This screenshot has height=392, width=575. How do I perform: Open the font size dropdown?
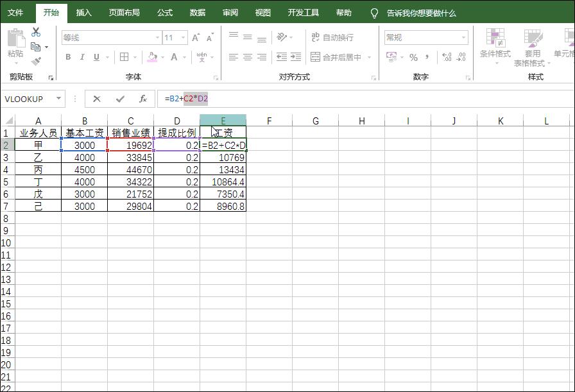pos(182,37)
